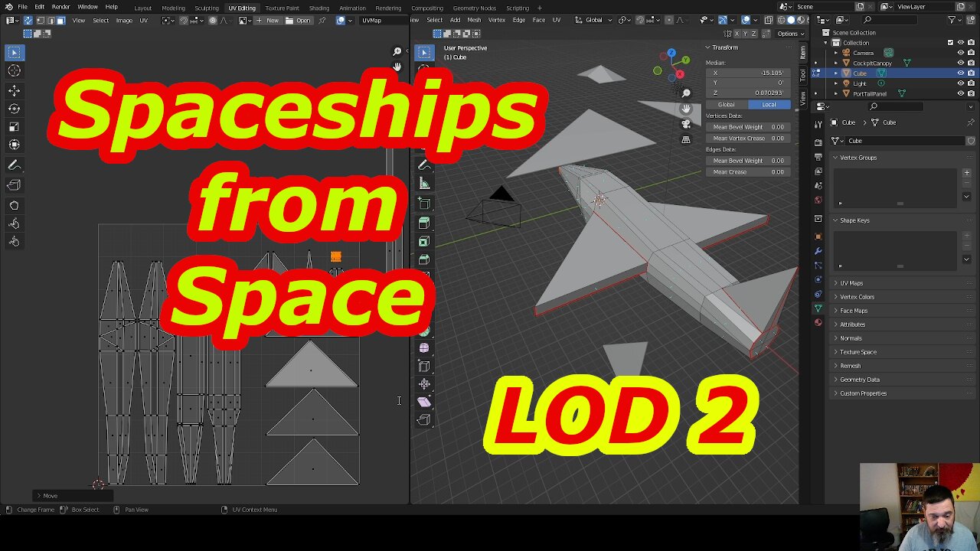The image size is (980, 551).
Task: Click the UV editor zoom magnifier icon
Action: pyautogui.click(x=397, y=52)
